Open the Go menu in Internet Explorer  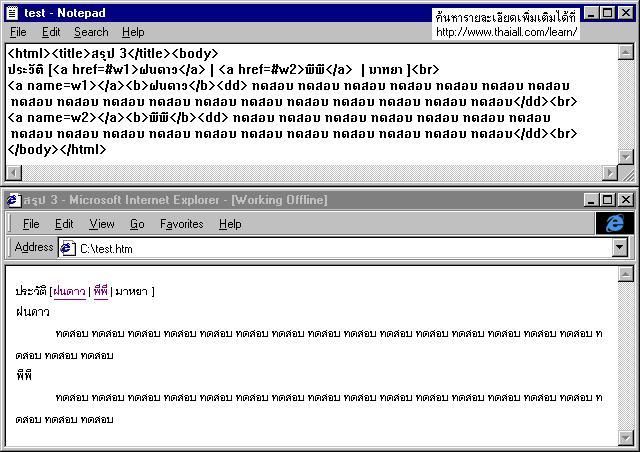[x=137, y=224]
